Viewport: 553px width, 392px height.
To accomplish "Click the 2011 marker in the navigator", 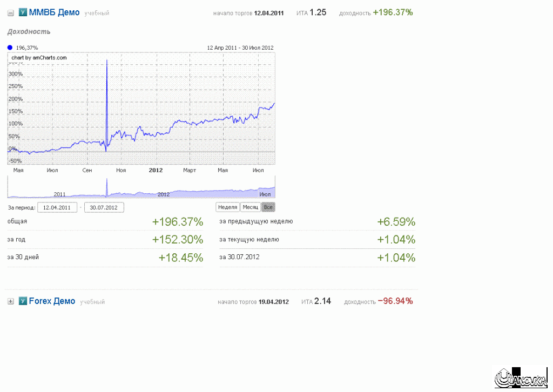I will tap(59, 194).
